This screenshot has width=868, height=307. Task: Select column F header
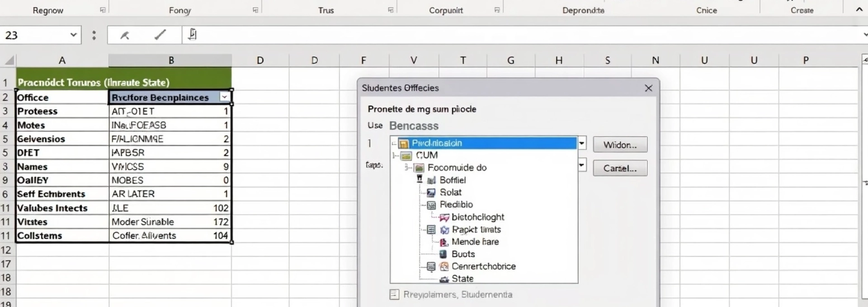click(x=363, y=60)
